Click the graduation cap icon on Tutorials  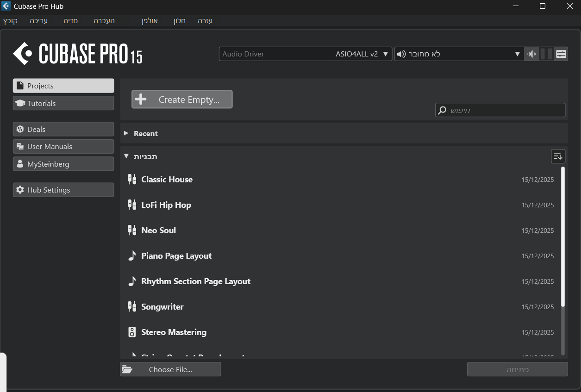click(x=20, y=103)
